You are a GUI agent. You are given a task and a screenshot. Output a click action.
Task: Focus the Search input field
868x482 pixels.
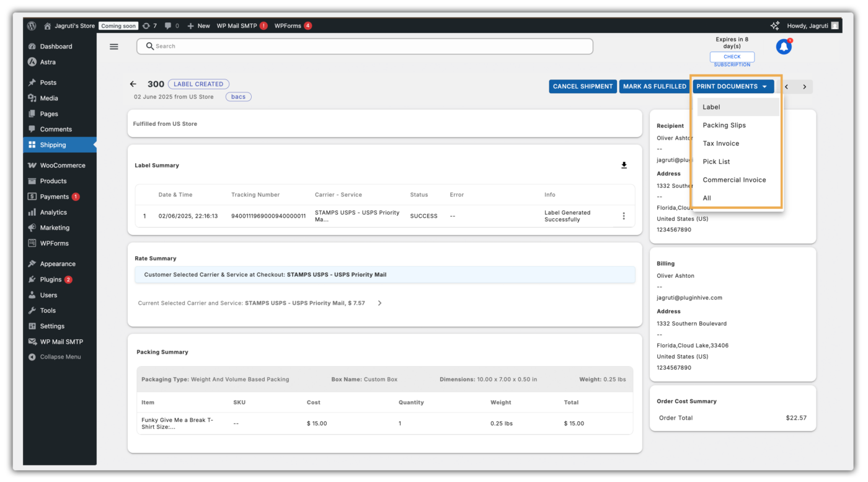point(365,46)
